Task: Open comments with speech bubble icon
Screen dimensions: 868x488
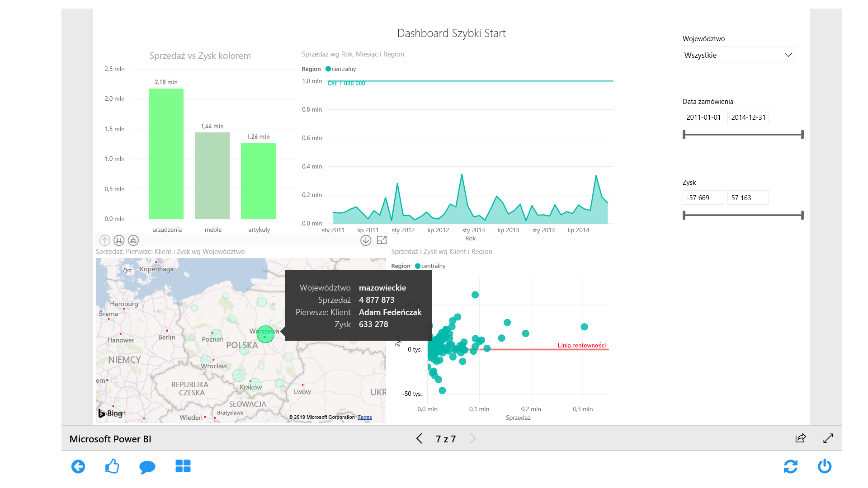Action: [147, 467]
